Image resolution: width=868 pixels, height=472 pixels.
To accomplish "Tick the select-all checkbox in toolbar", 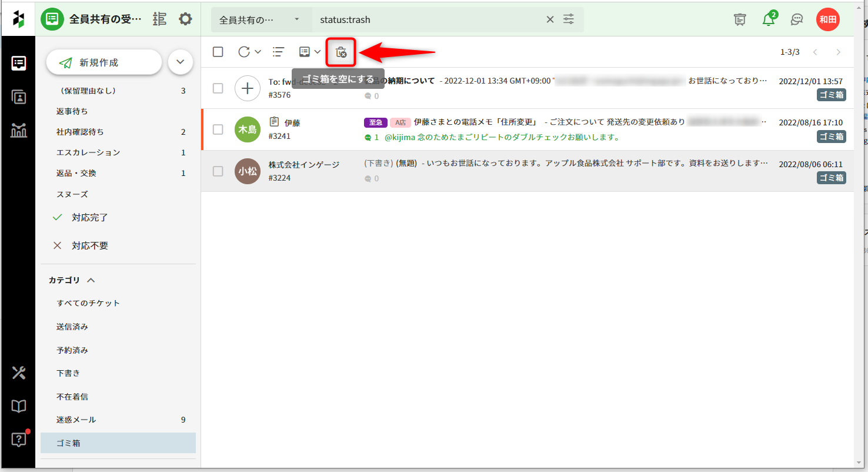I will pos(218,52).
